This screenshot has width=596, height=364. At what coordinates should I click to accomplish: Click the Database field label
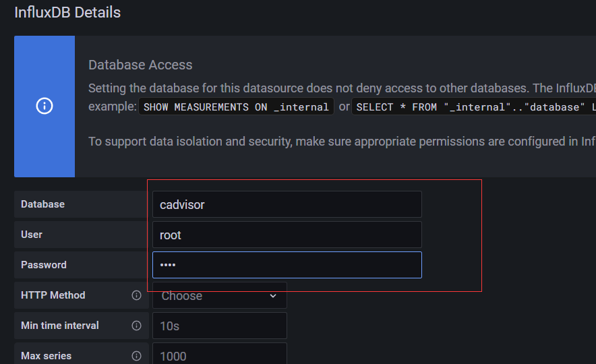click(43, 204)
